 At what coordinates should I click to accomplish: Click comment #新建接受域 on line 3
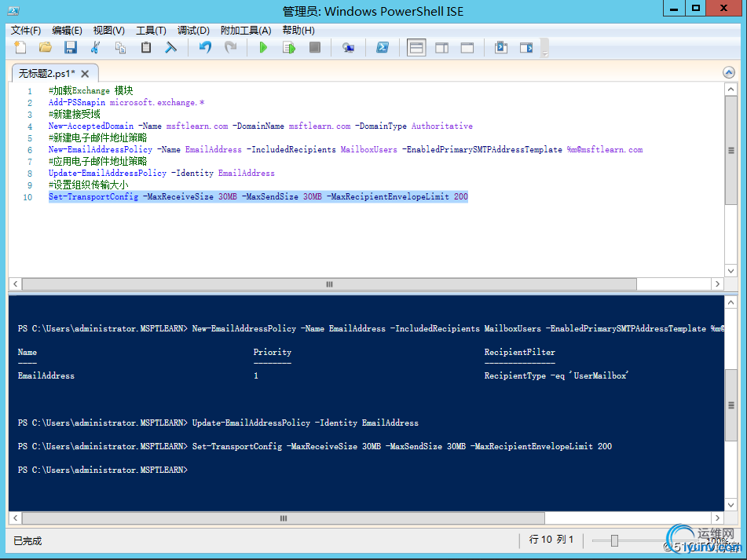tap(75, 114)
